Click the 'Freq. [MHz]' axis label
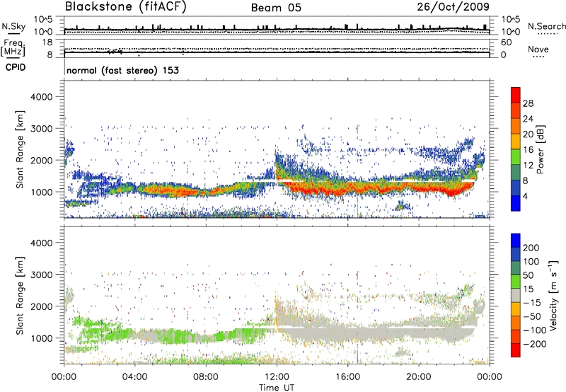 (13, 48)
